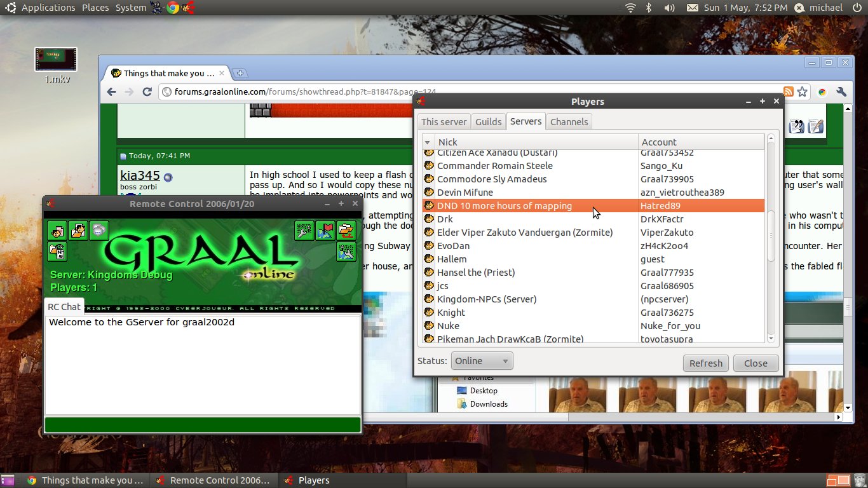Switch to the This server tab
This screenshot has height=488, width=868.
pos(444,121)
